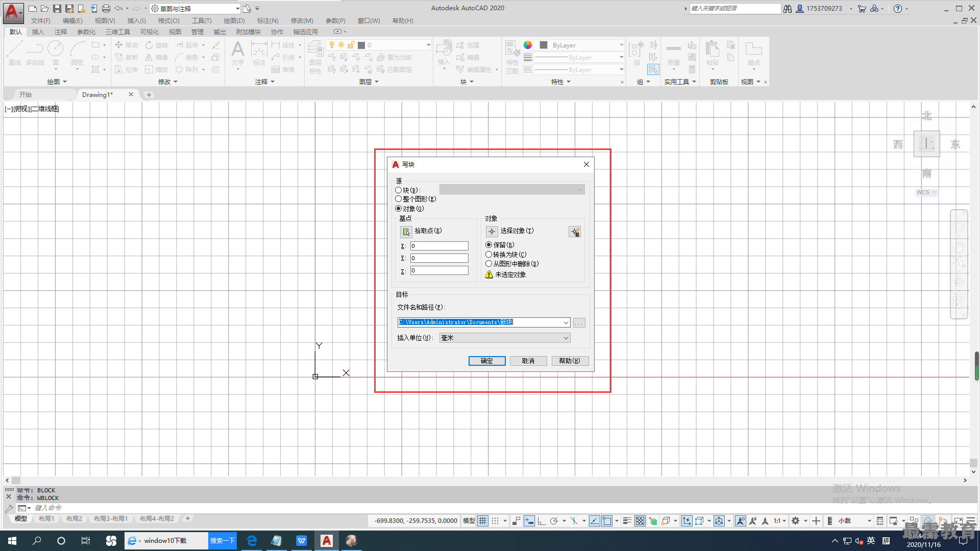Image resolution: width=980 pixels, height=551 pixels.
Task: Click the customization menu icon in status bar
Action: 970,521
